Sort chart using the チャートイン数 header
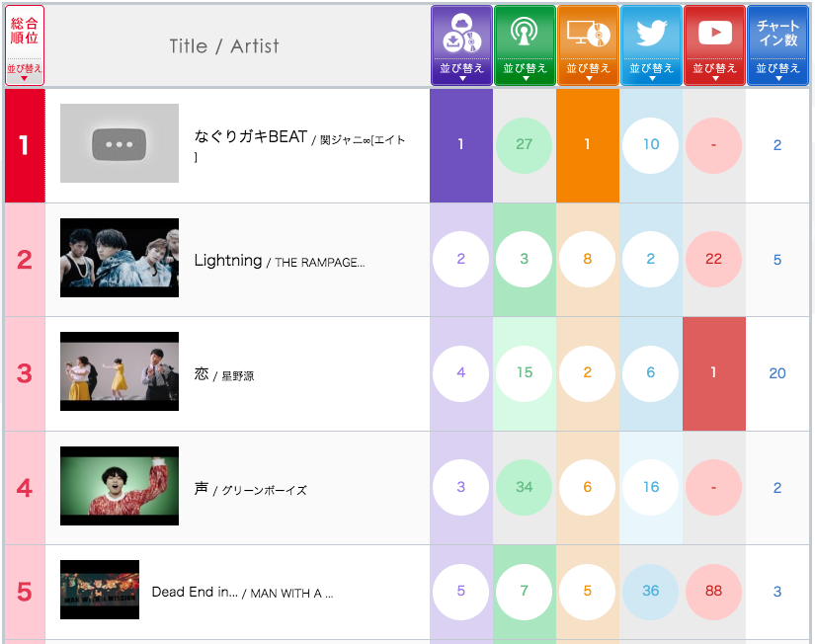Screen dimensions: 815x644 coord(777,45)
